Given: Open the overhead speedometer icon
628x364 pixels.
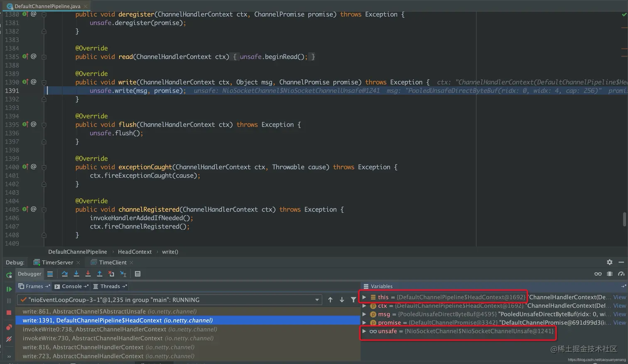Looking at the screenshot, I should click(621, 274).
